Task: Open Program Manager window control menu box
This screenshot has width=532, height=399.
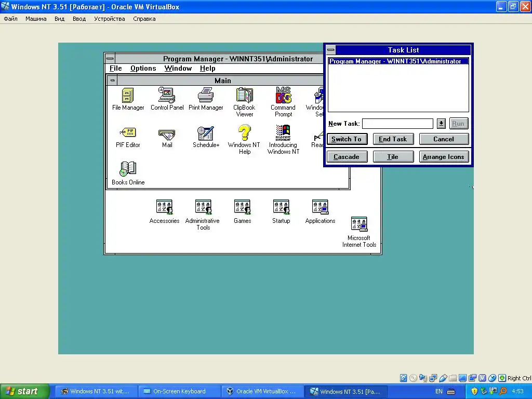Action: 110,58
